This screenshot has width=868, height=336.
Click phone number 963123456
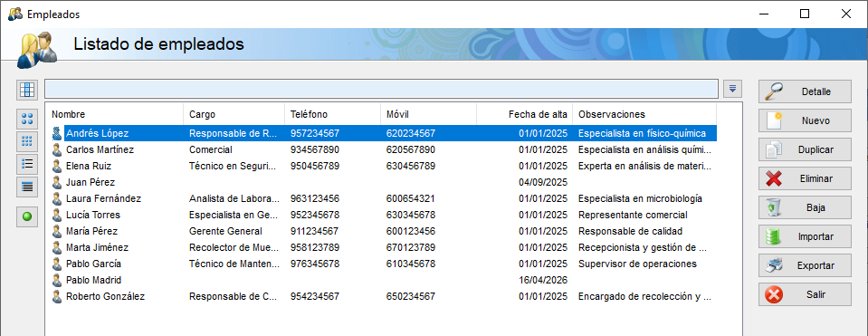(315, 198)
